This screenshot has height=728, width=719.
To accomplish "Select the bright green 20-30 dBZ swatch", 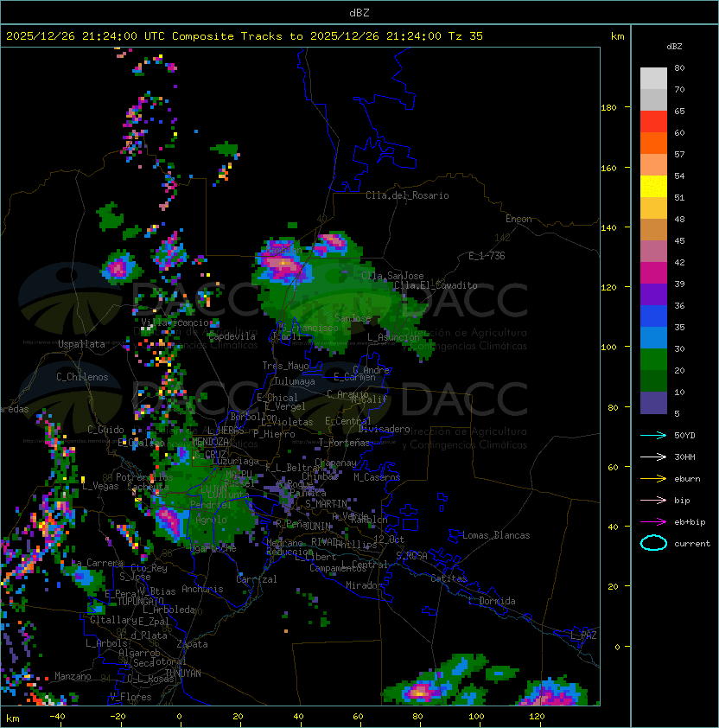I will tap(653, 360).
